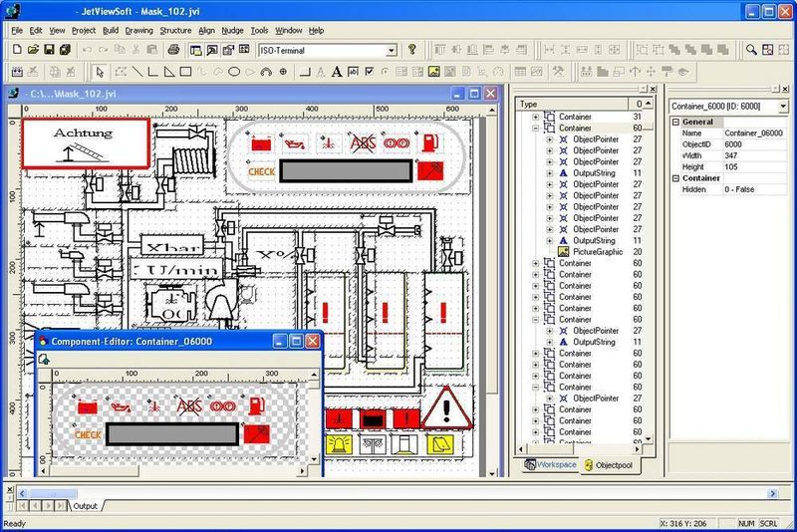This screenshot has width=797, height=532.
Task: Close the Output panel with its x button
Action: pyautogui.click(x=10, y=490)
